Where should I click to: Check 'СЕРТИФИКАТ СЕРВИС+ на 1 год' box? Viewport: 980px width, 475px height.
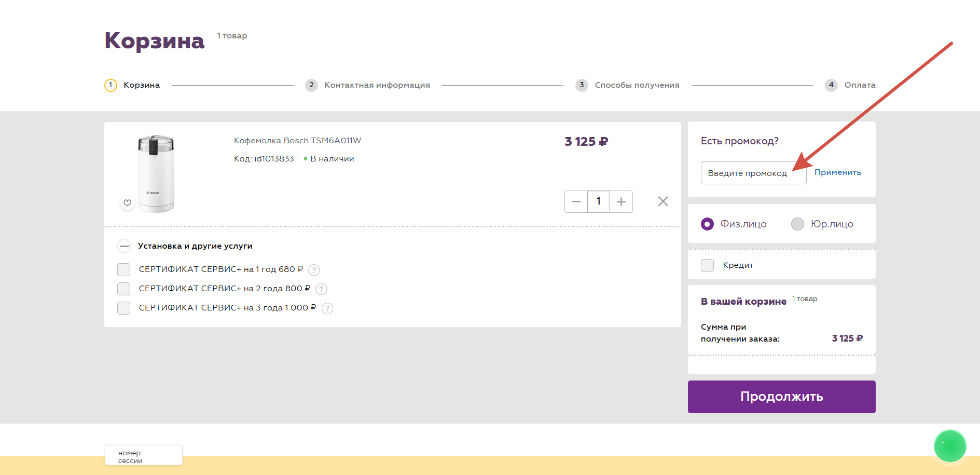tap(123, 269)
